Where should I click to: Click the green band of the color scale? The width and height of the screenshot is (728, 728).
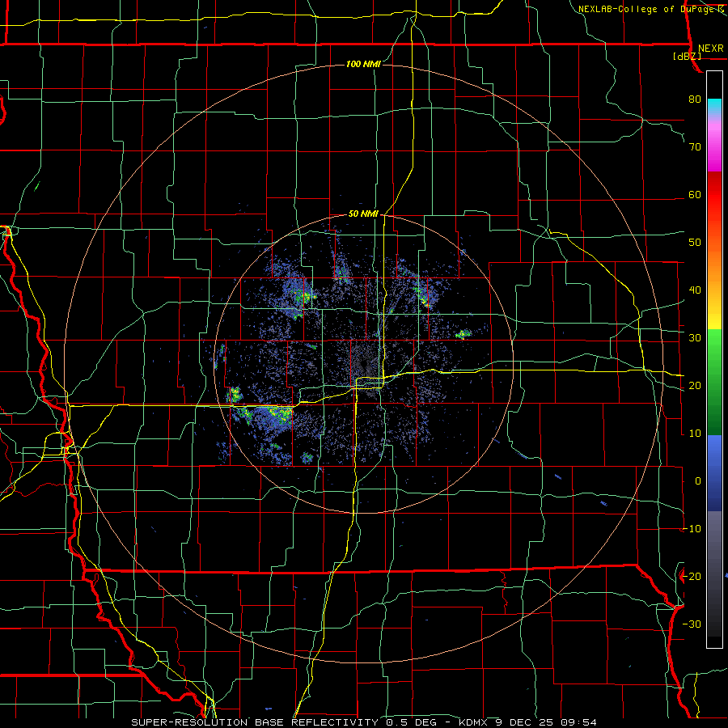714,382
